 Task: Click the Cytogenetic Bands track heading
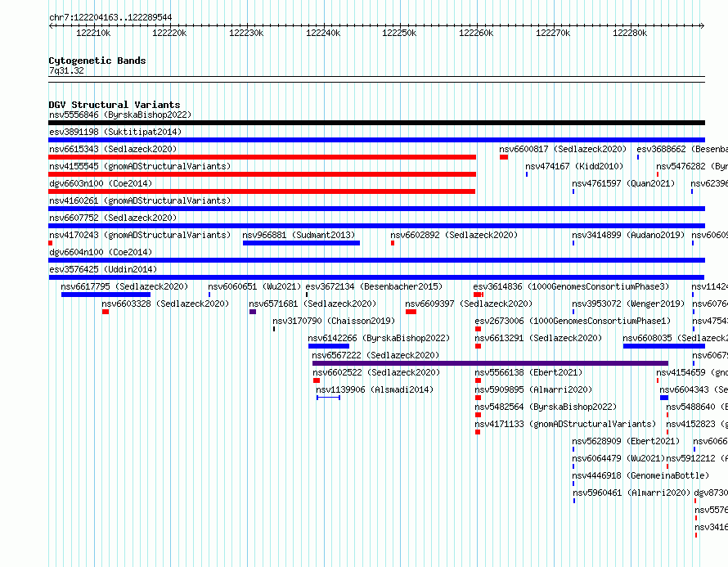(97, 61)
